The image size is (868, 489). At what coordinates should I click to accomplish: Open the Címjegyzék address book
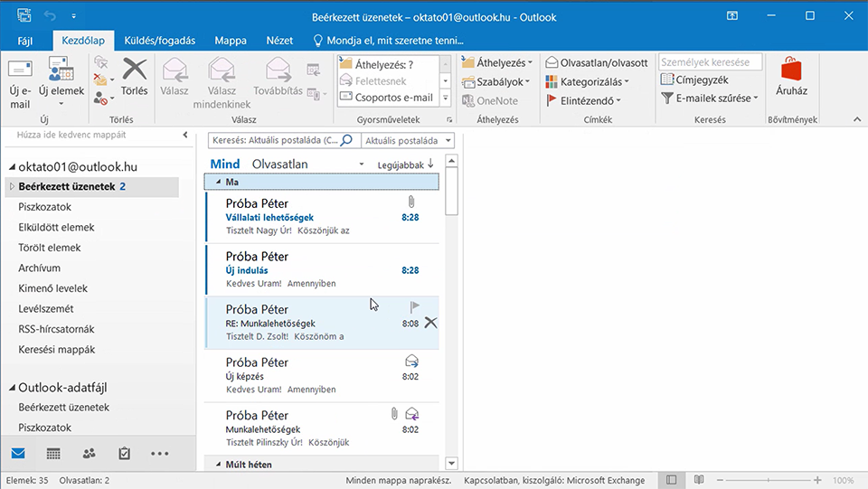(694, 80)
